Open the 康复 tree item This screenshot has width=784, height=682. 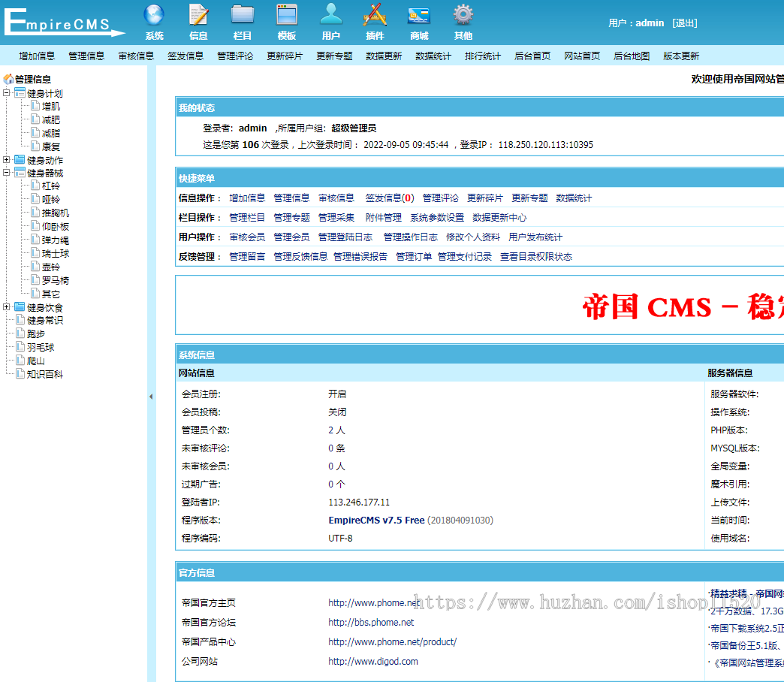50,146
